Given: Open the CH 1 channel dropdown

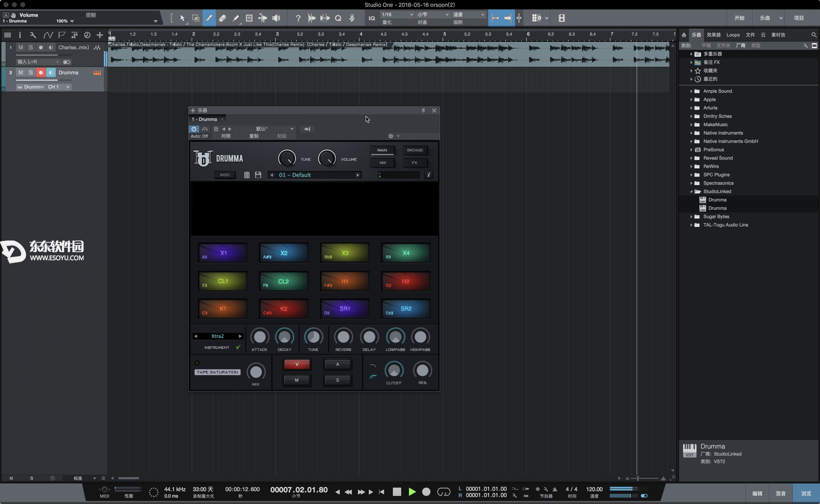Looking at the screenshot, I should (x=59, y=87).
